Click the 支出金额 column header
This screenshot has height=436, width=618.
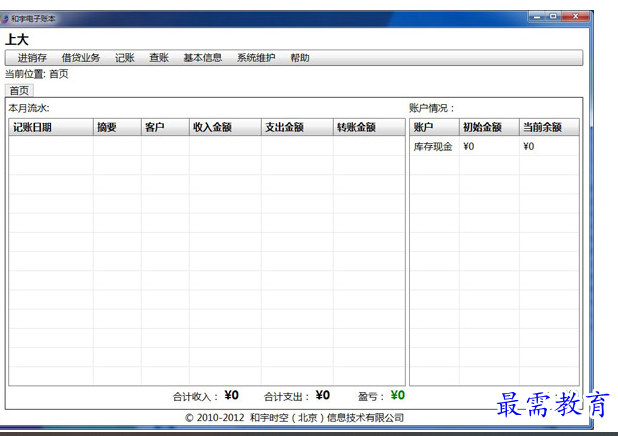click(285, 127)
